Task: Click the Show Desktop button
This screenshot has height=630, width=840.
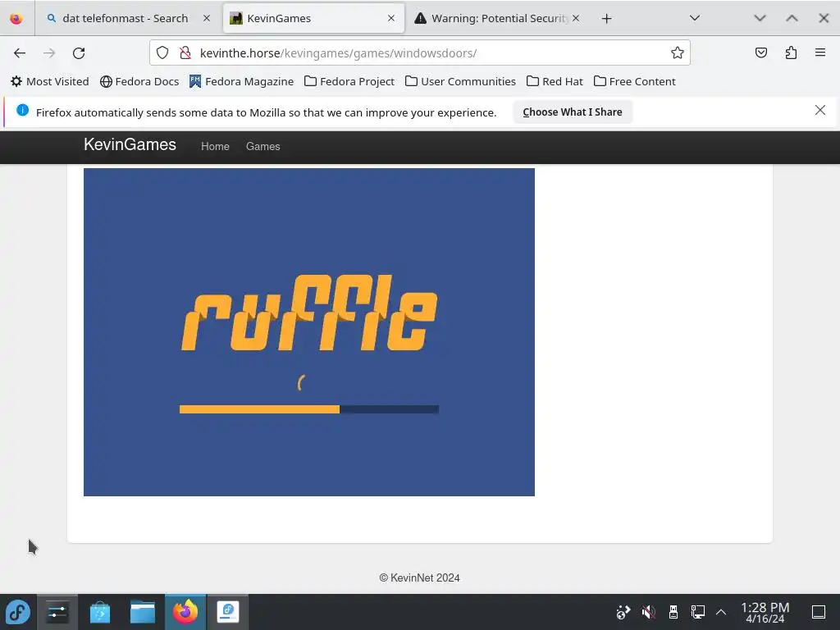Action: [x=819, y=612]
